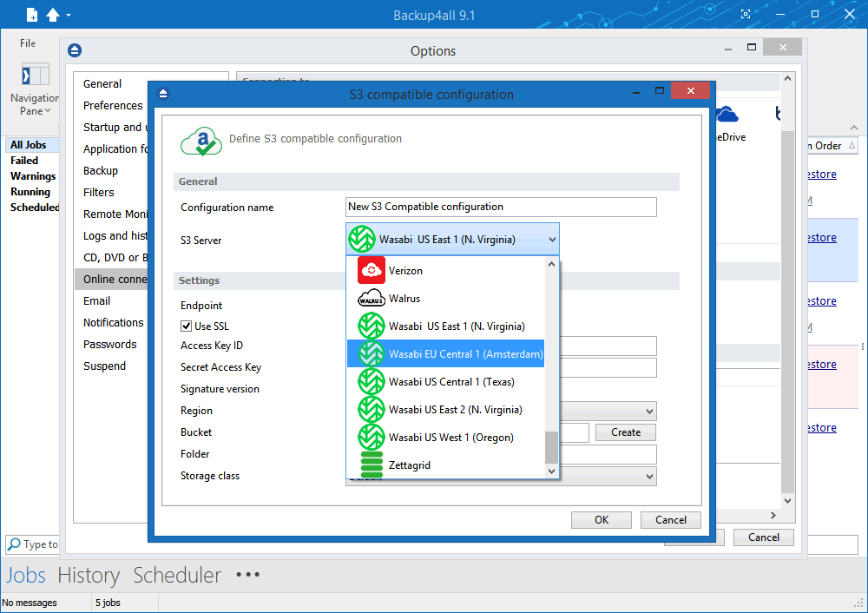
Task: Select the Failed jobs filter
Action: pos(24,161)
